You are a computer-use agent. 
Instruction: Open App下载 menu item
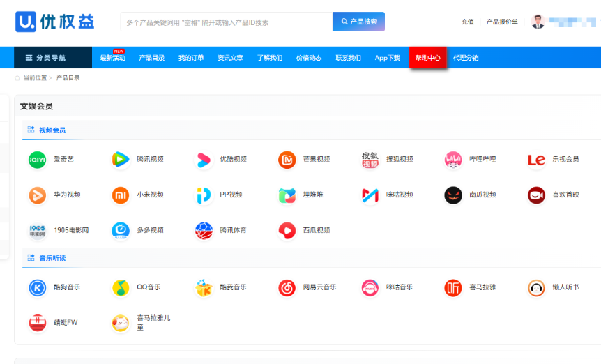click(388, 58)
